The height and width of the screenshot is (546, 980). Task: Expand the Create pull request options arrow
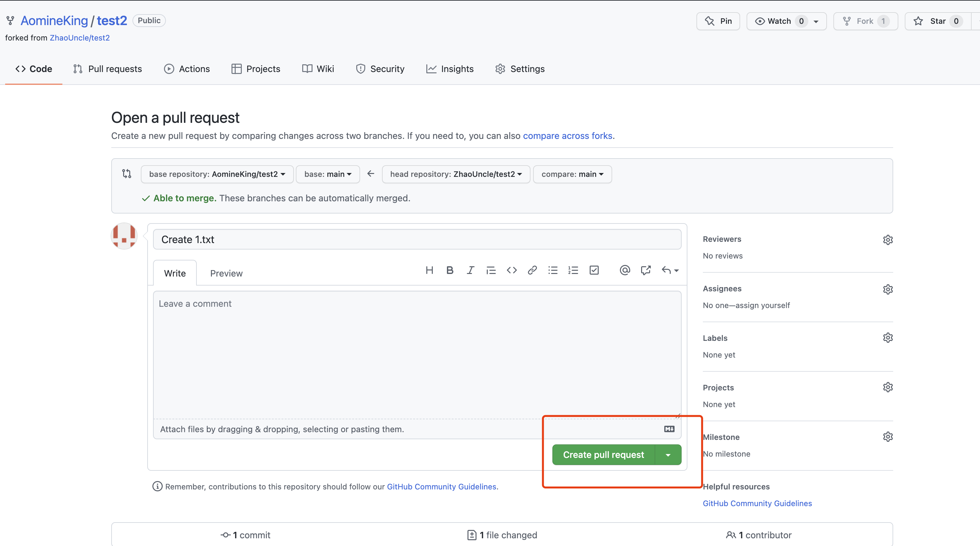668,455
